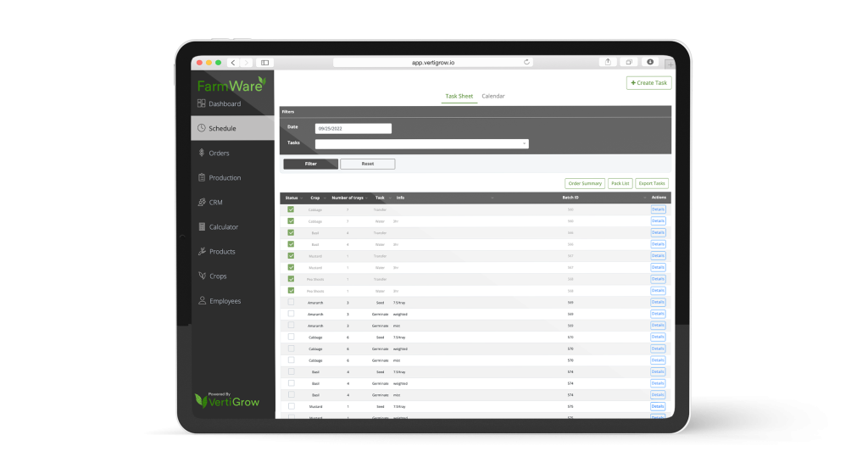This screenshot has width=868, height=463.
Task: Uncheck the Pea Shoots Water status checkbox
Action: [291, 290]
